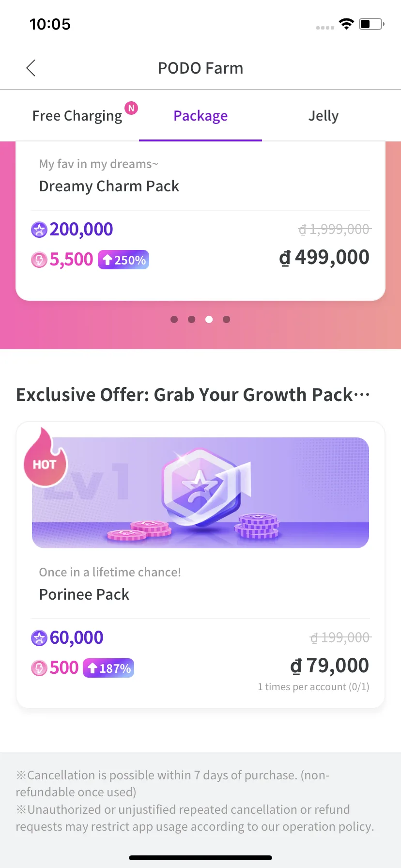Click the purple star coin icon beside 60,000
The image size is (401, 868).
(39, 638)
